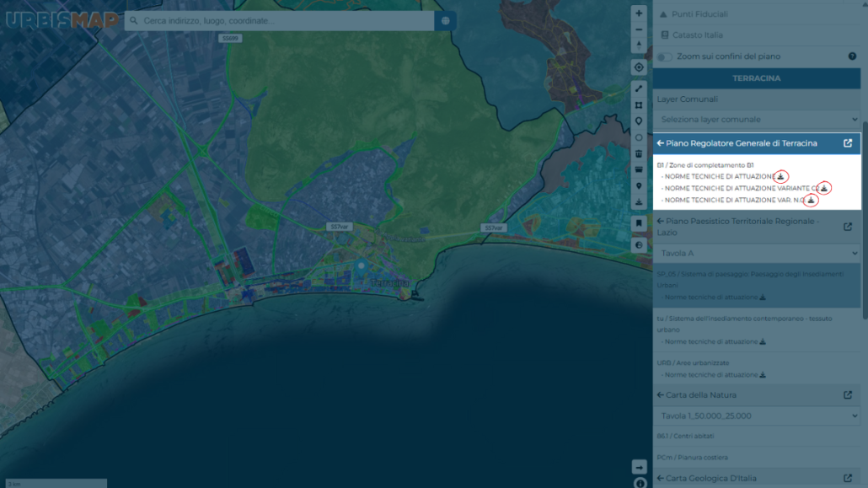Open Carta Geologica D'Italia external link icon
The image size is (868, 488).
(x=848, y=478)
